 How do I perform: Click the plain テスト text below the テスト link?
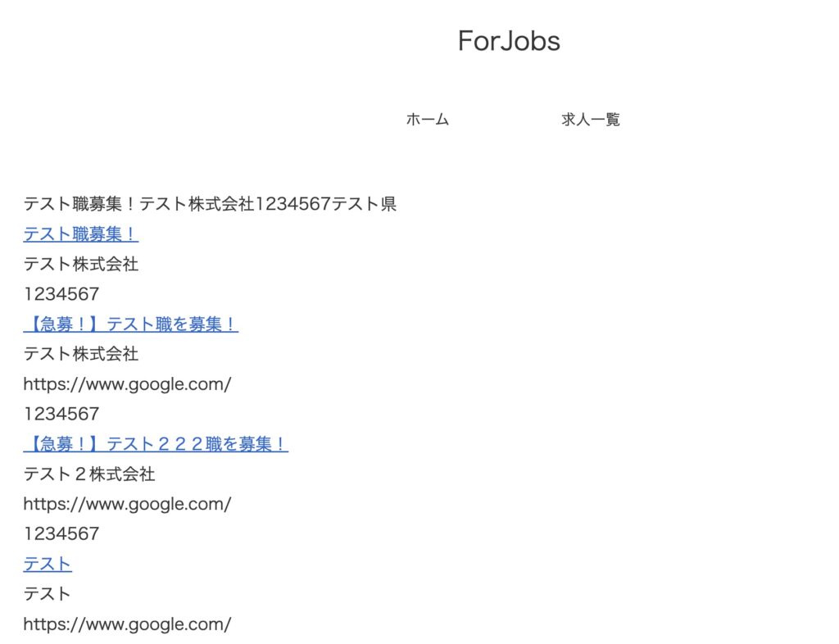47,593
